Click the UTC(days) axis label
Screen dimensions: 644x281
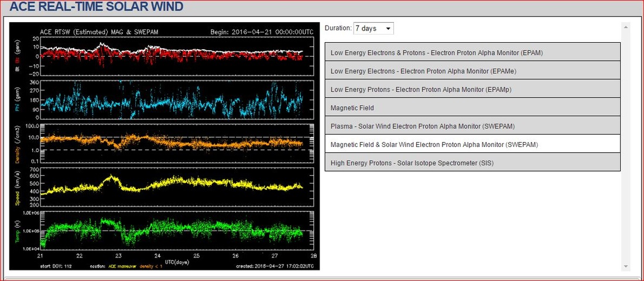[x=177, y=261]
